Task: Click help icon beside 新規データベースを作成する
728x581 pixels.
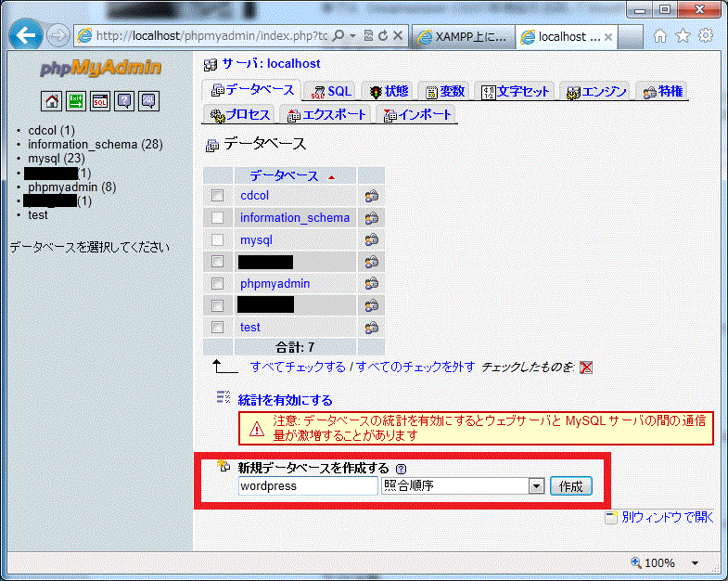Action: 401,470
